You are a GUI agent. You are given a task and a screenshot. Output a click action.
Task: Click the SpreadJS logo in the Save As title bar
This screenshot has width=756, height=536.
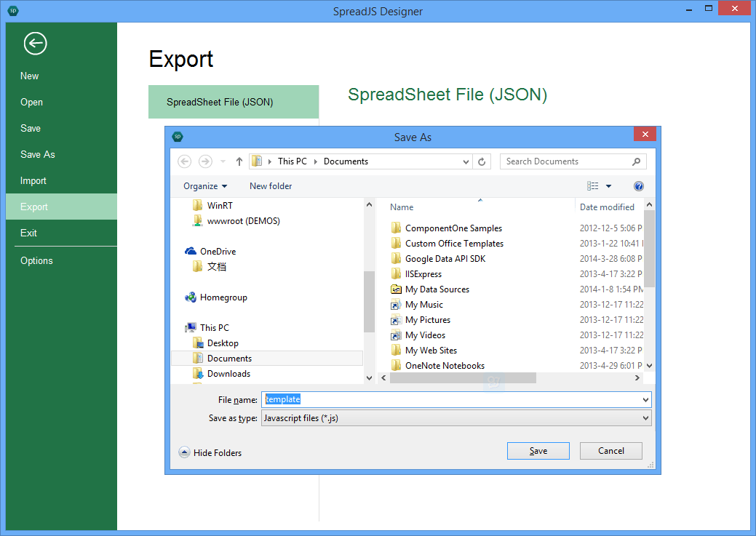(x=178, y=136)
